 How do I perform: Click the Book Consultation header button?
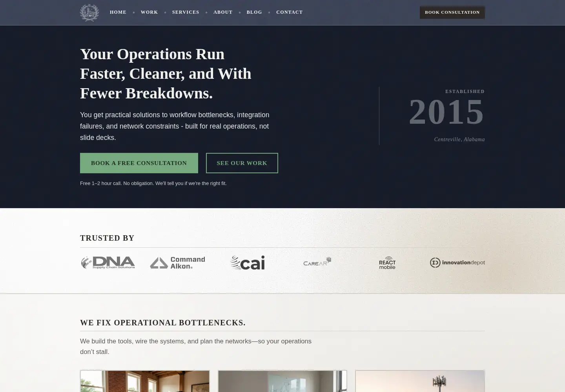[x=452, y=12]
